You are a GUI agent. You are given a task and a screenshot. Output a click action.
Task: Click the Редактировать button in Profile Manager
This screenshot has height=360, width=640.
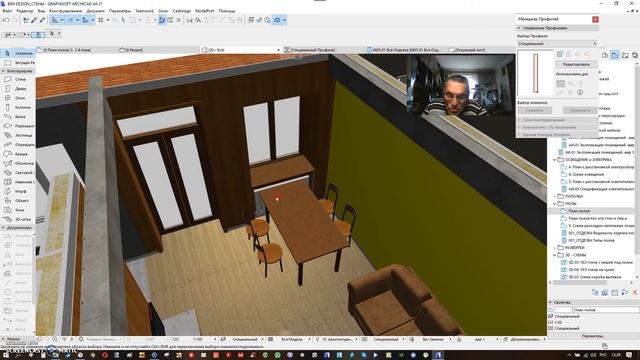[576, 64]
